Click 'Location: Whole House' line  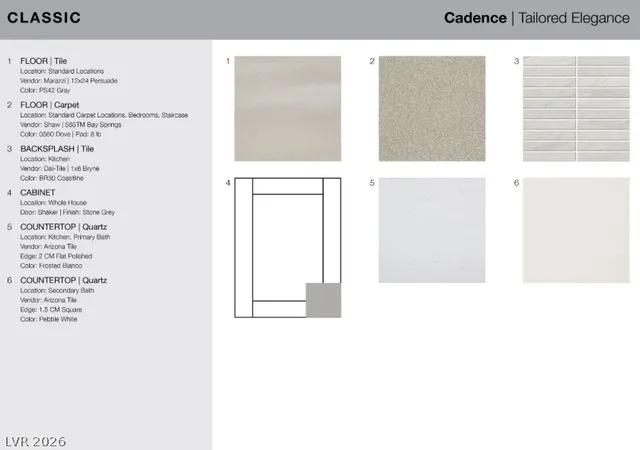click(x=53, y=203)
